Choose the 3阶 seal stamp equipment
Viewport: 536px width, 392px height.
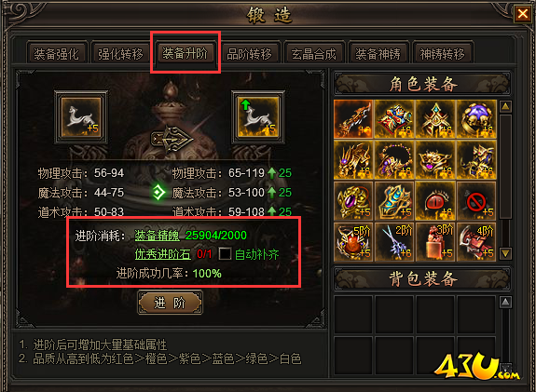435,241
